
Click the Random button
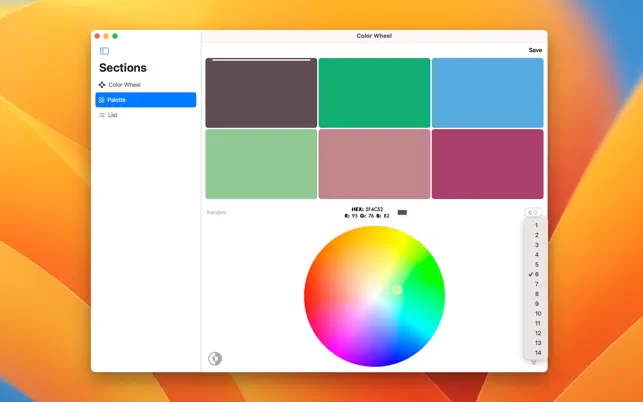tap(216, 212)
